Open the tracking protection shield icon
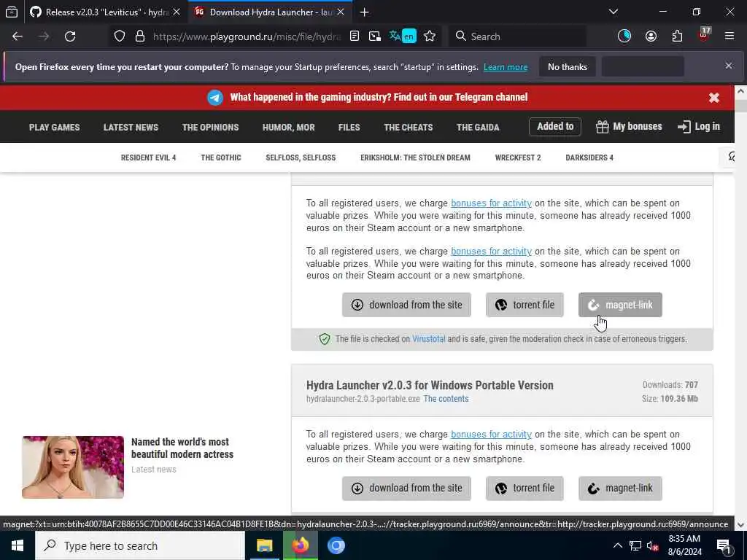The height and width of the screenshot is (560, 747). (120, 36)
